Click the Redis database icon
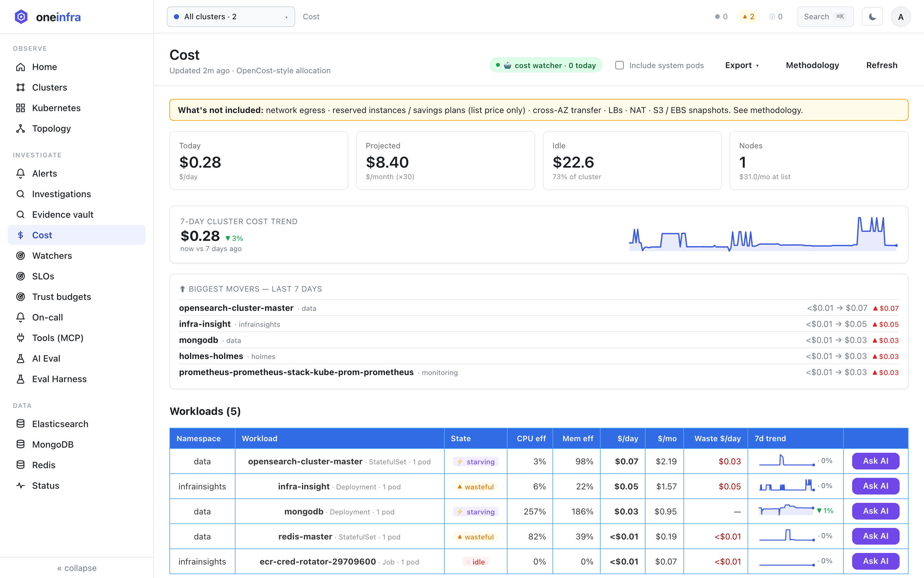Image resolution: width=924 pixels, height=578 pixels. pyautogui.click(x=21, y=465)
